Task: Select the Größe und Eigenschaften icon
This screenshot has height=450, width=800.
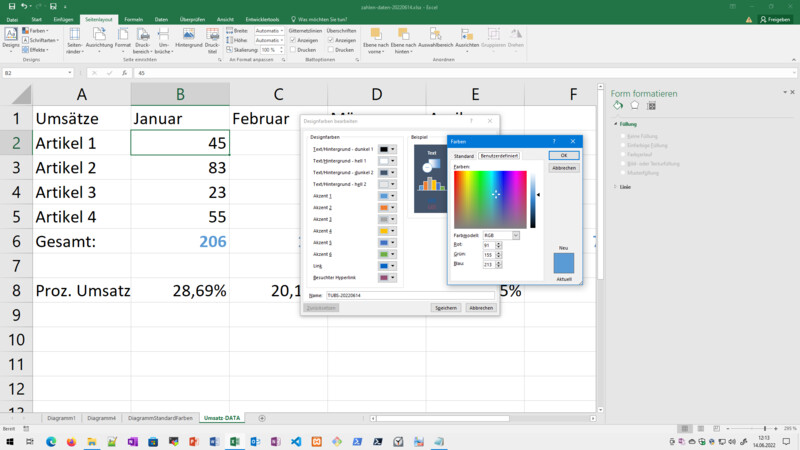Action: click(651, 106)
